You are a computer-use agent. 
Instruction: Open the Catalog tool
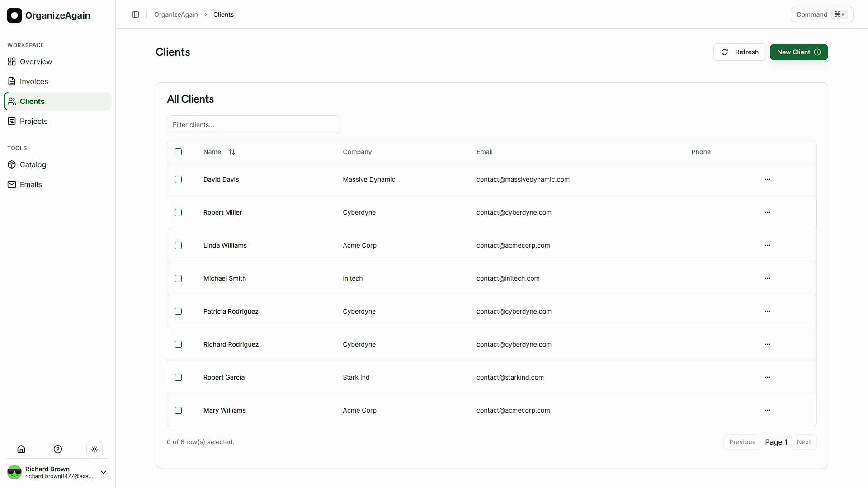(12, 164)
